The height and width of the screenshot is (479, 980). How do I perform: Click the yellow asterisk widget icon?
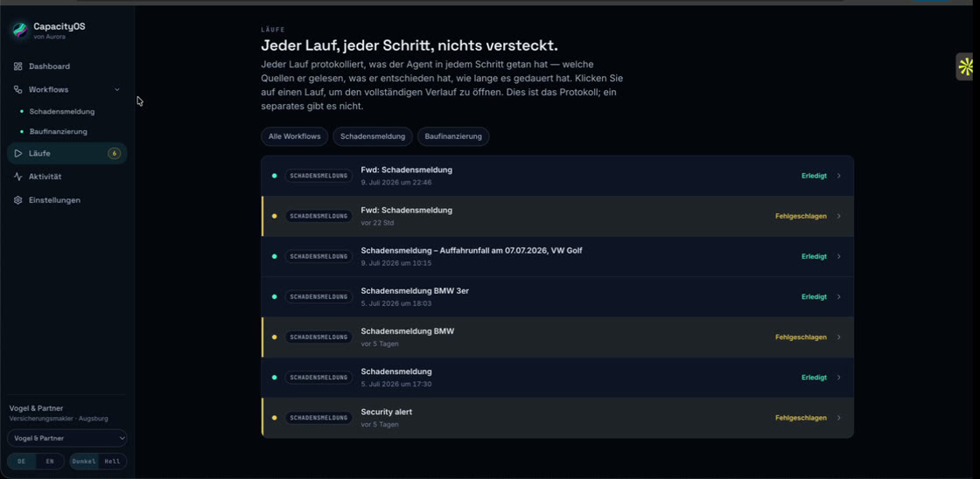(x=966, y=66)
